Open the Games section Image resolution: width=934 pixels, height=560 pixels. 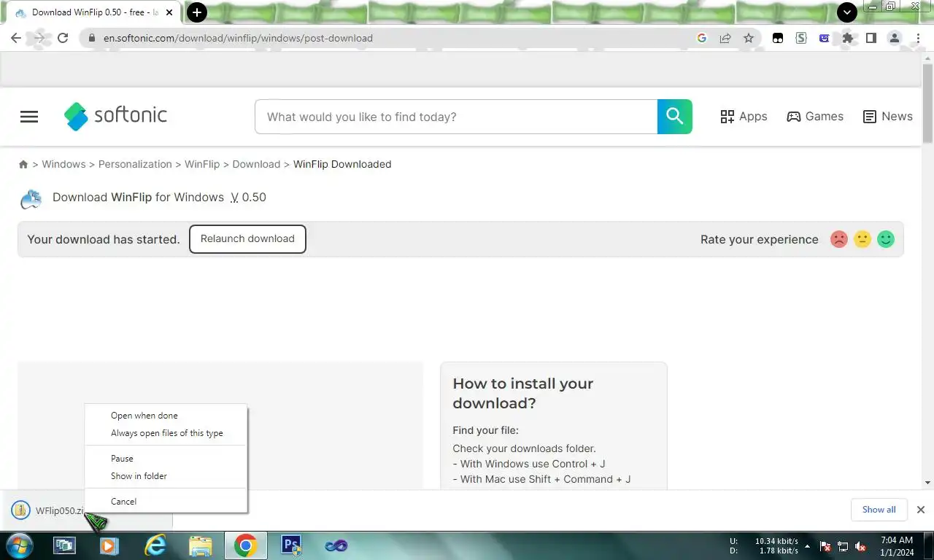(815, 117)
